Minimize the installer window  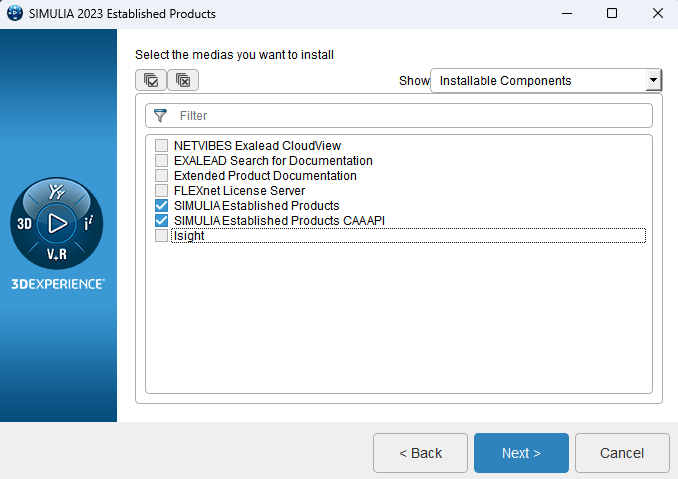click(x=566, y=13)
